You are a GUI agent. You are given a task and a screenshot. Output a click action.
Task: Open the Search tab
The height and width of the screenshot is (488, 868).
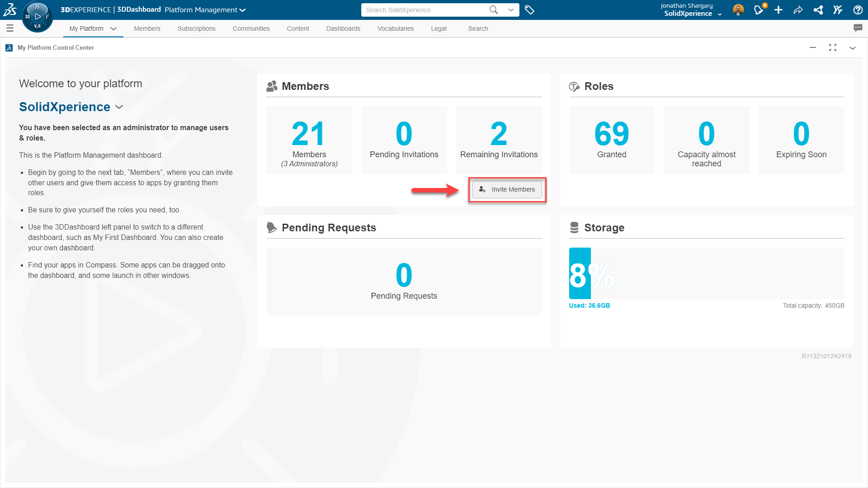tap(478, 28)
